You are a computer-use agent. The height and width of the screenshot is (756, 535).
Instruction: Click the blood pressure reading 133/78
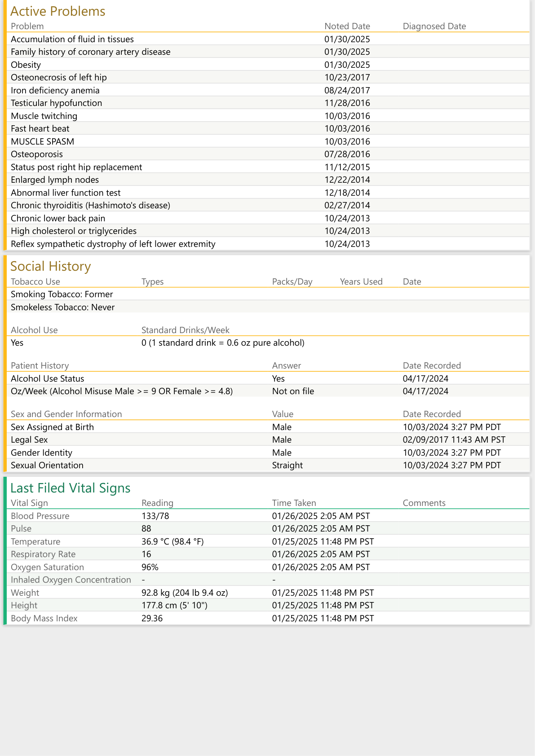(x=155, y=516)
